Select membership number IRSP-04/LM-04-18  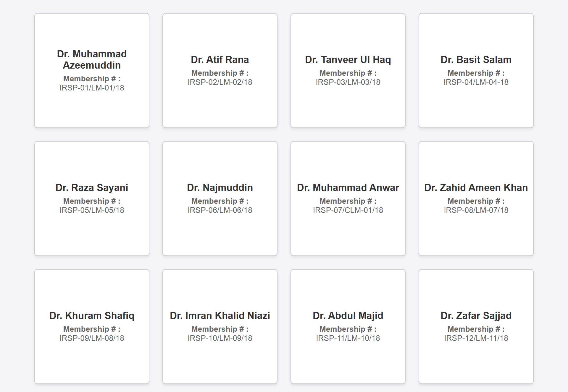476,82
